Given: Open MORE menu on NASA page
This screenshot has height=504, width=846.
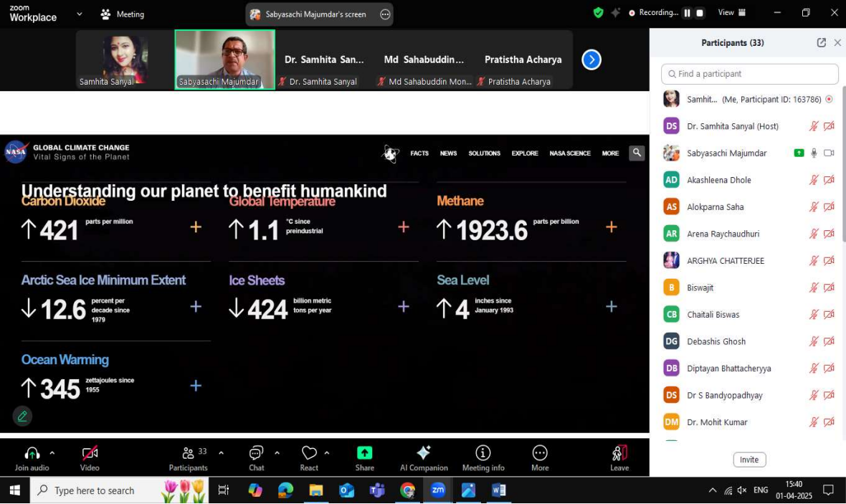Looking at the screenshot, I should pyautogui.click(x=610, y=153).
